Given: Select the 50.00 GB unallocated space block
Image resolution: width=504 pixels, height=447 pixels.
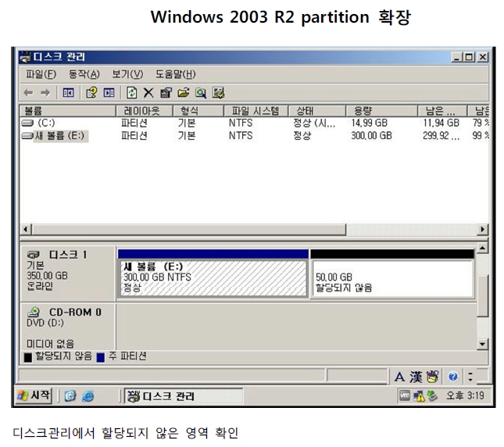Looking at the screenshot, I should [x=392, y=274].
